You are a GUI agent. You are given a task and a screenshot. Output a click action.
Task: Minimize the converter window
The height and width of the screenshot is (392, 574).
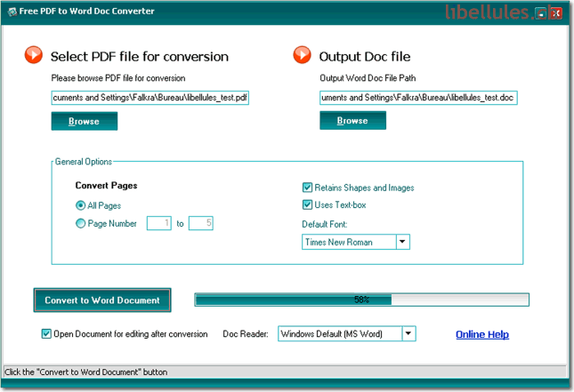[541, 13]
